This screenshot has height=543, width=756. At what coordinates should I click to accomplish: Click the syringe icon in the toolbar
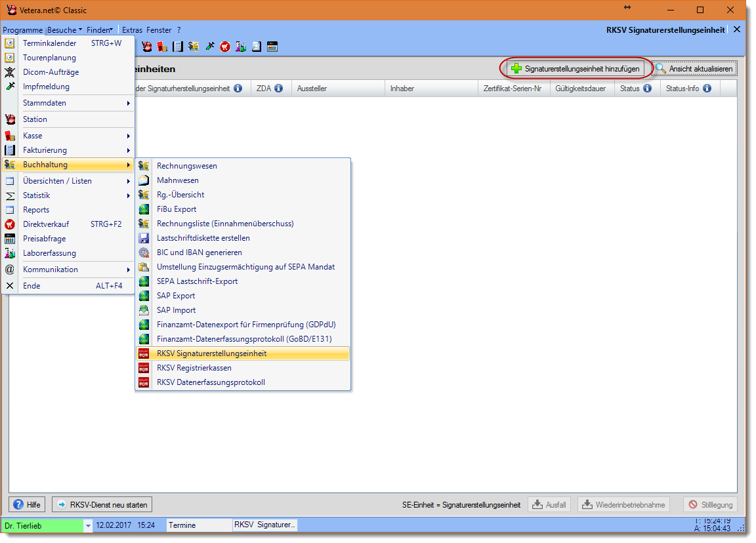(x=209, y=47)
